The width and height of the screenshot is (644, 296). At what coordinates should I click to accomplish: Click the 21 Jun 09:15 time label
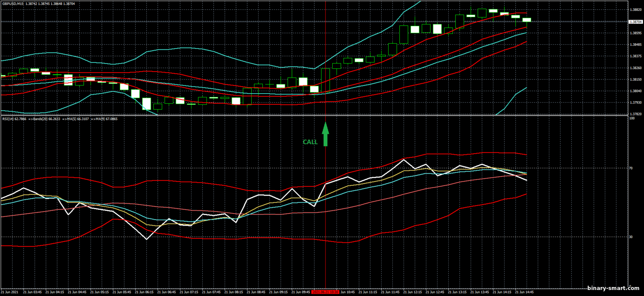tap(278, 292)
